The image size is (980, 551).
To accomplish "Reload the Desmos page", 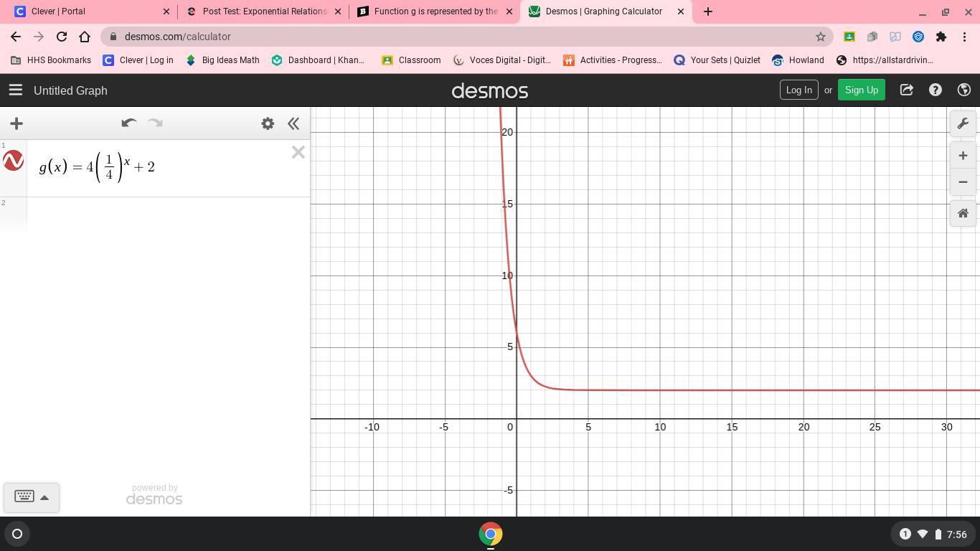I will click(62, 37).
